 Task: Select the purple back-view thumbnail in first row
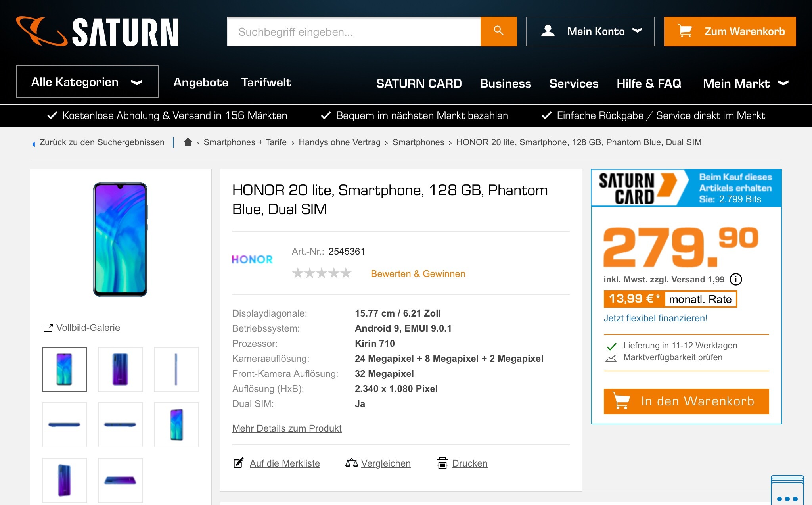121,369
